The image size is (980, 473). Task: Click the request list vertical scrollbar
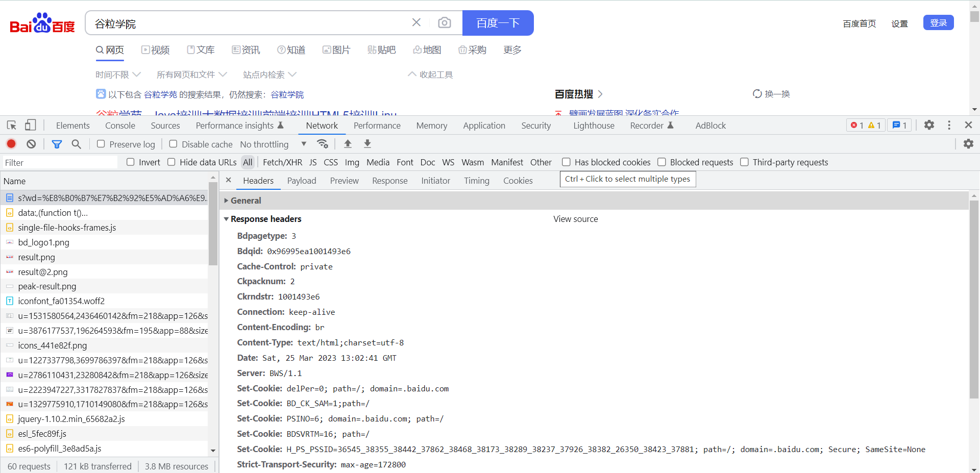pos(213,223)
